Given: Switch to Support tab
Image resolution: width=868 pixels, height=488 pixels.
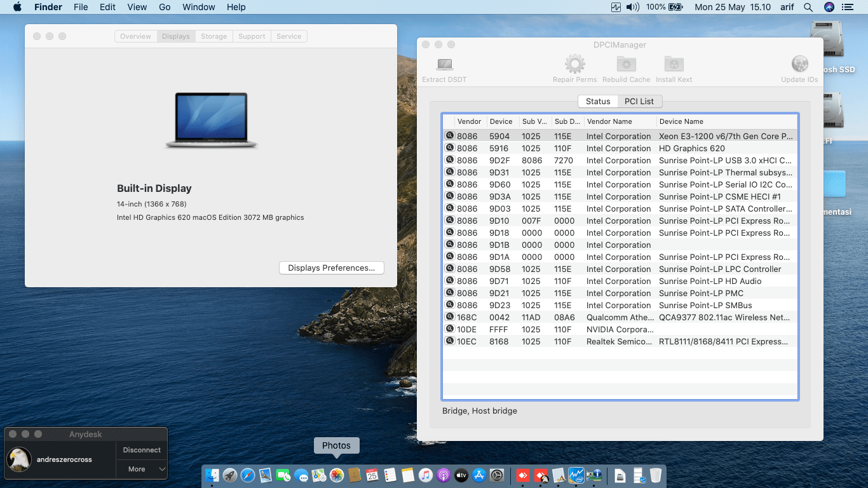Looking at the screenshot, I should point(252,36).
